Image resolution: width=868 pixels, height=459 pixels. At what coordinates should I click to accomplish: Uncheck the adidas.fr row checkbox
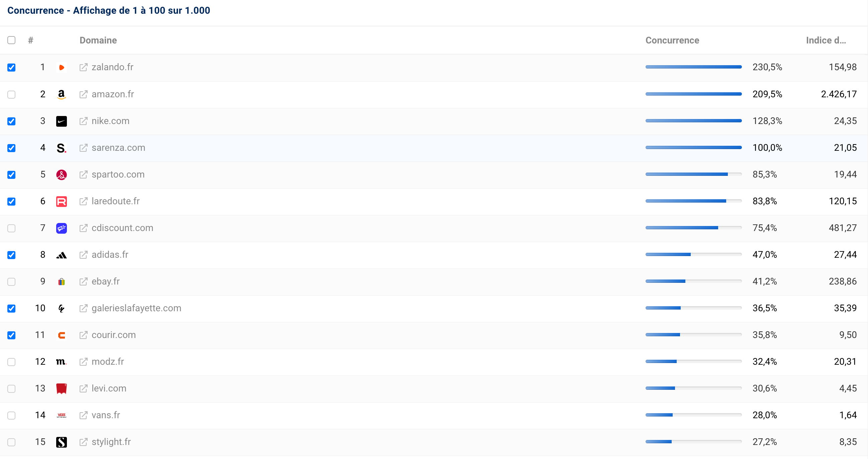click(x=11, y=255)
